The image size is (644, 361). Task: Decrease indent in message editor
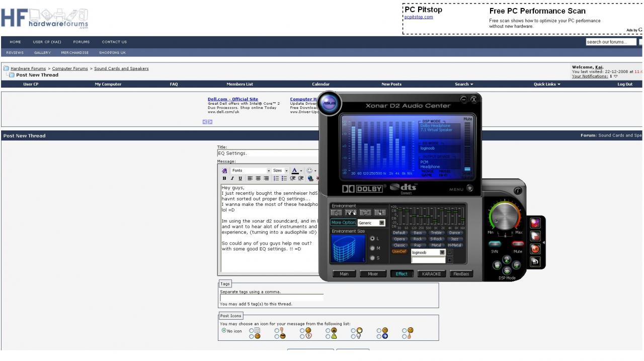pyautogui.click(x=292, y=178)
